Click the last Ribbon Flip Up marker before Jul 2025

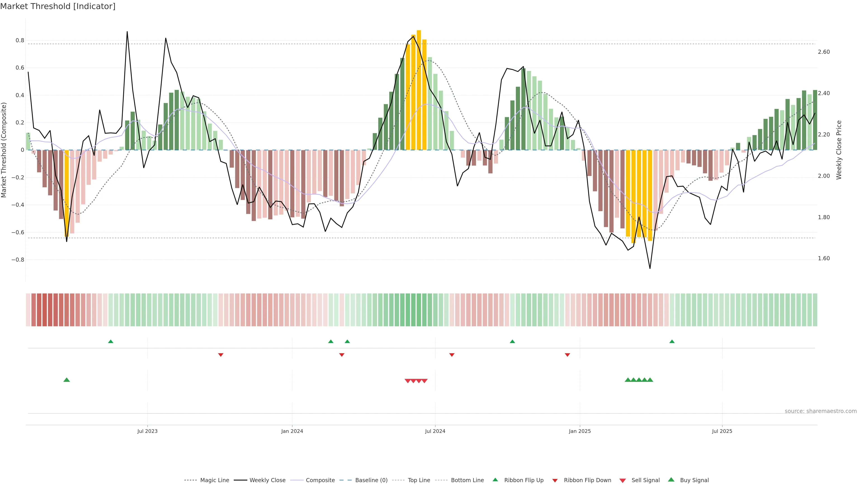pos(672,342)
